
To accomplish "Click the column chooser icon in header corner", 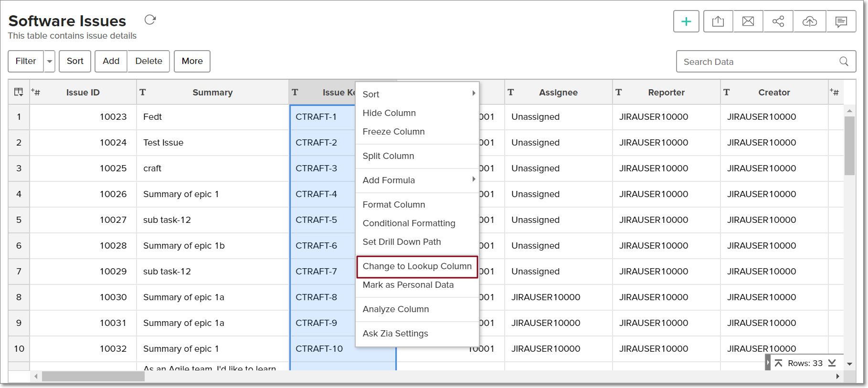I will pyautogui.click(x=19, y=92).
